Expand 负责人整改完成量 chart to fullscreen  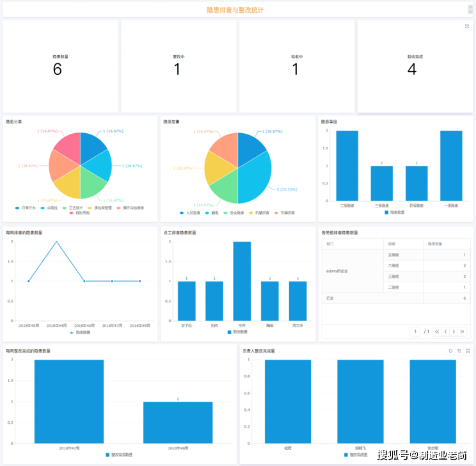pyautogui.click(x=468, y=351)
